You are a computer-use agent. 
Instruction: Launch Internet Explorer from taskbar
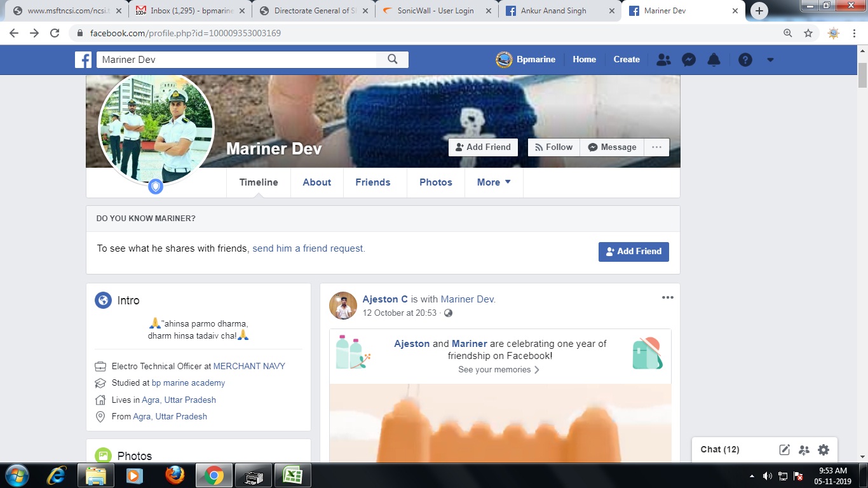click(58, 475)
